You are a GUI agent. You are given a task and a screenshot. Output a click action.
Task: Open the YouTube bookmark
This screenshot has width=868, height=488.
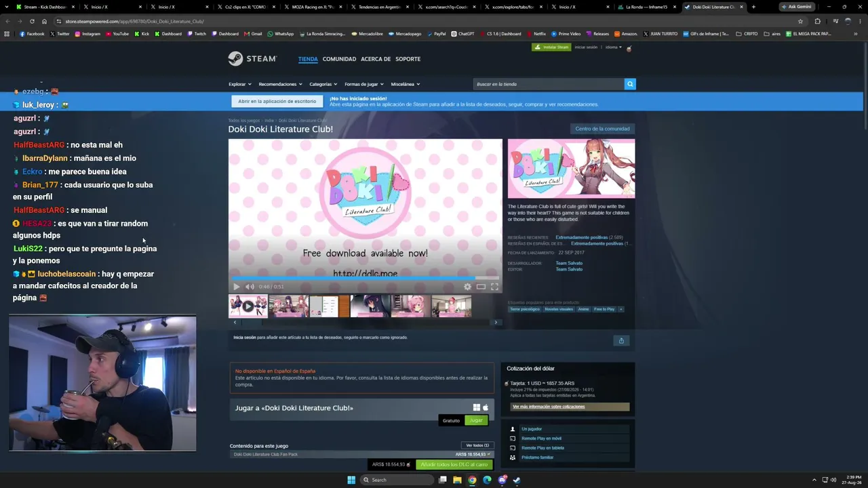pyautogui.click(x=117, y=33)
